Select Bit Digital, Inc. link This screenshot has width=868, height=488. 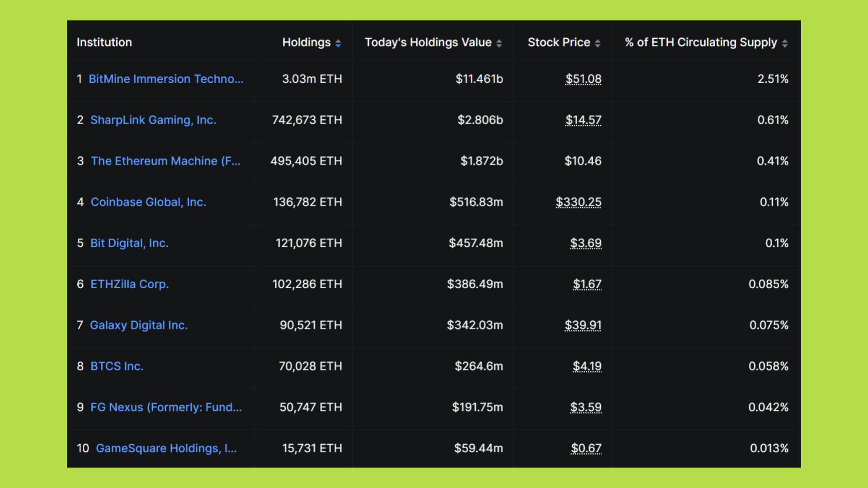[x=129, y=243]
